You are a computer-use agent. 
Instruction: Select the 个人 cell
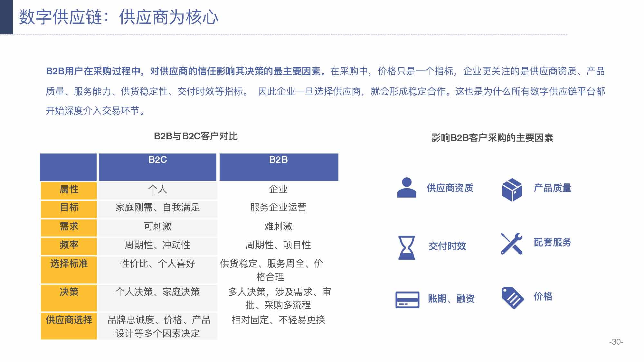click(x=157, y=190)
